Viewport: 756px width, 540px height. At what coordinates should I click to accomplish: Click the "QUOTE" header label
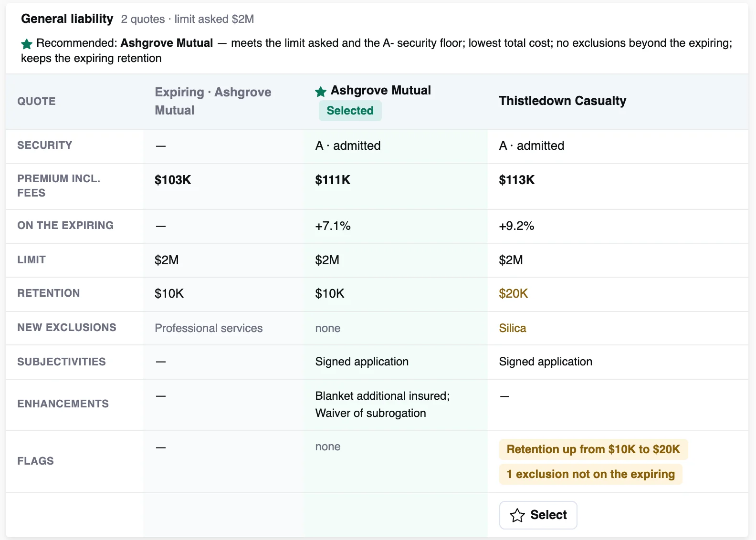[x=36, y=101]
